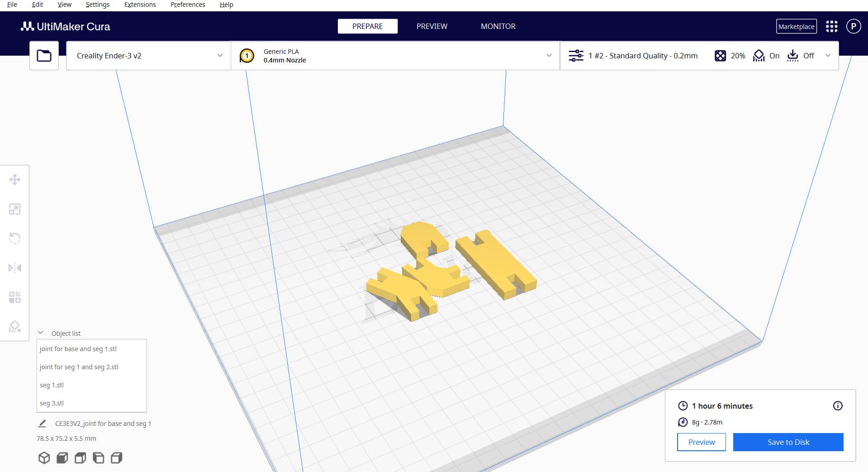This screenshot has height=472, width=868.
Task: Click the material usage spool icon
Action: pos(683,422)
